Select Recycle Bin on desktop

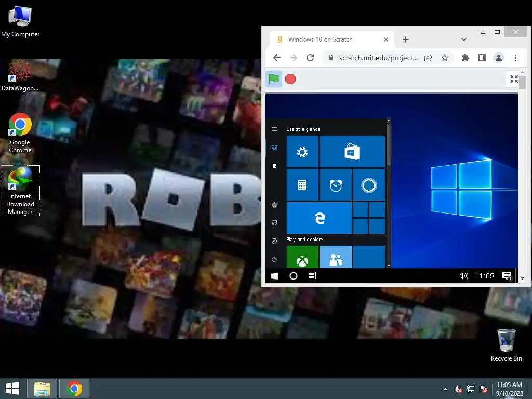pos(506,345)
